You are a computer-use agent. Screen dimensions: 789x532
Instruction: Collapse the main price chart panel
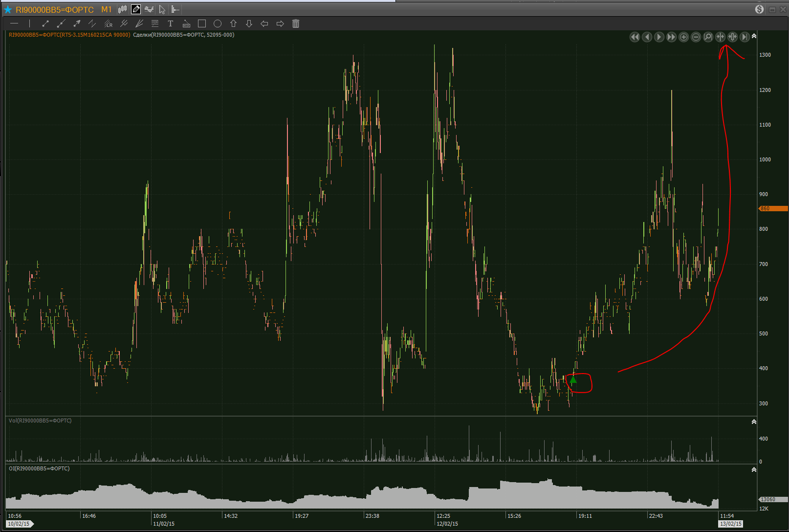click(x=754, y=36)
